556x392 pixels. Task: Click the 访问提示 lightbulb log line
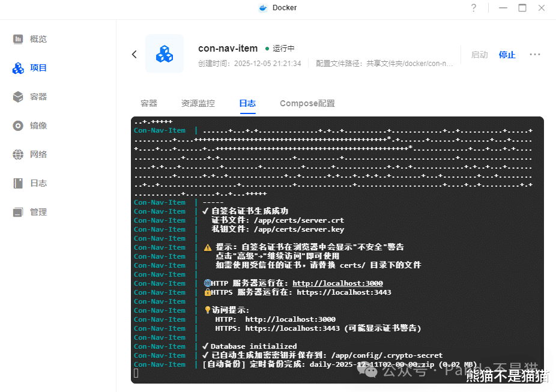tap(227, 310)
